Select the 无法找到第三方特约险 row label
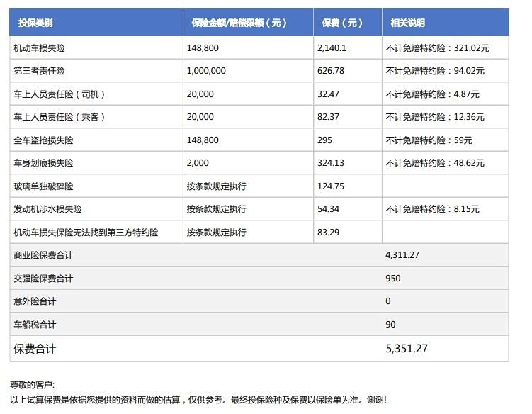Screen dimensions: 532x414 (86, 233)
